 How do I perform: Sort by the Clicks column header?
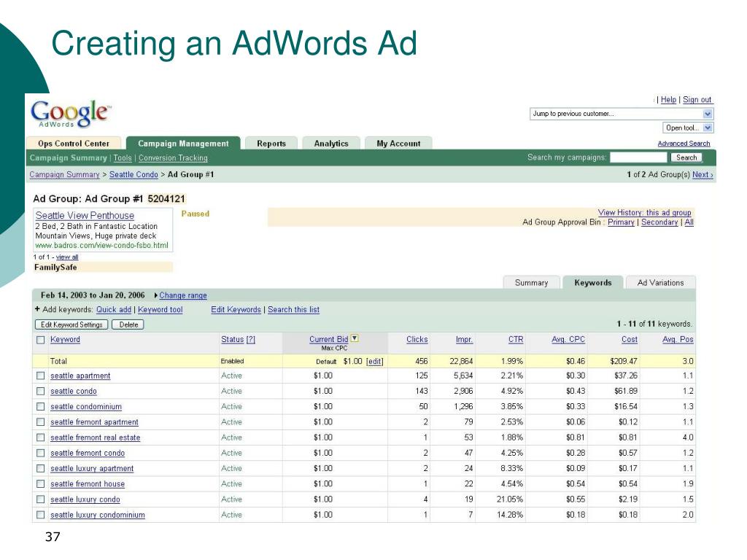417,339
